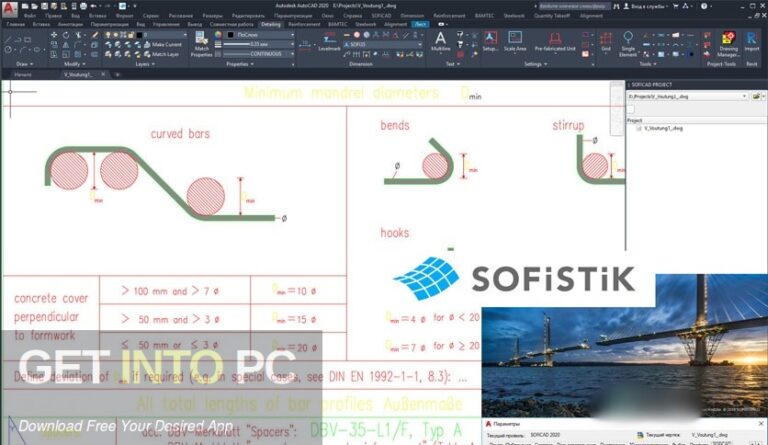Click the Print icon in quick access toolbar
This screenshot has height=445, width=768.
click(83, 6)
